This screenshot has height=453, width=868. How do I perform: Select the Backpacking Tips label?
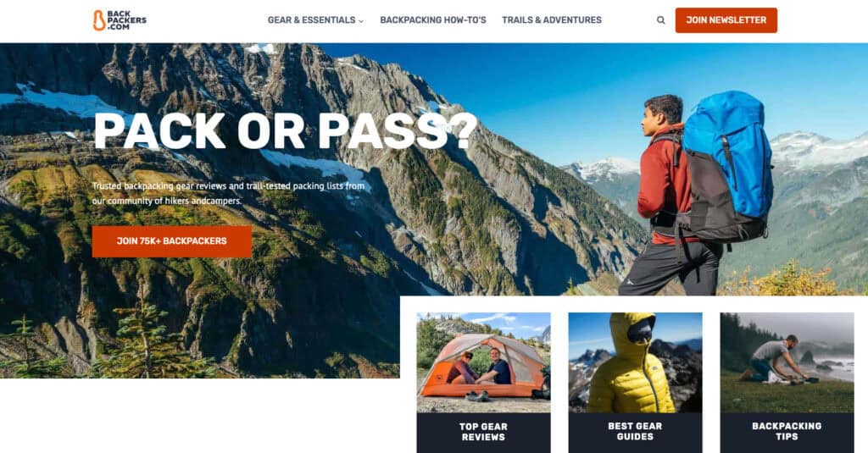pyautogui.click(x=787, y=432)
